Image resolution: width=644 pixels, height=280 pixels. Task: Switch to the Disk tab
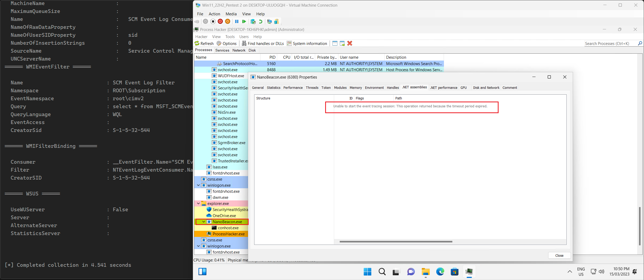click(x=252, y=50)
